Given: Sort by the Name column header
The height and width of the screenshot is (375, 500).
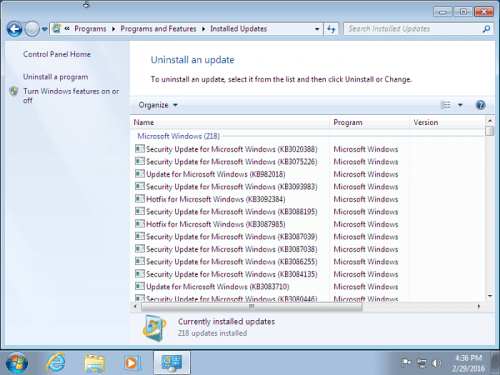Looking at the screenshot, I should 229,122.
